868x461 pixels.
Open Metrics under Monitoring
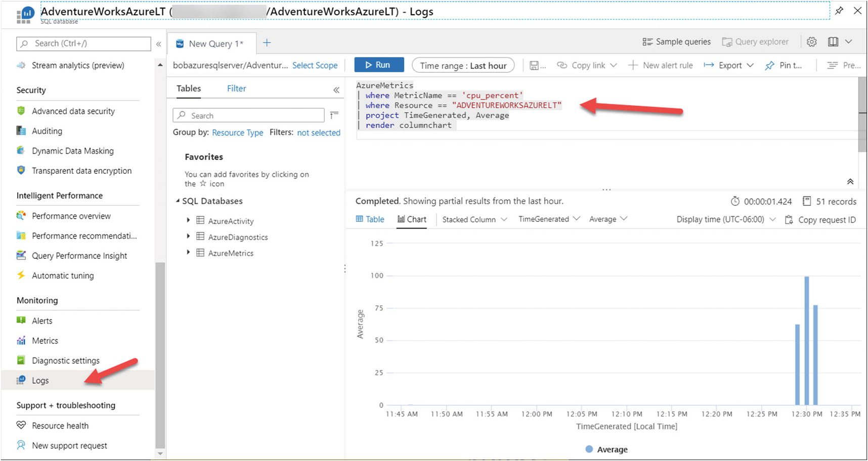pos(45,341)
